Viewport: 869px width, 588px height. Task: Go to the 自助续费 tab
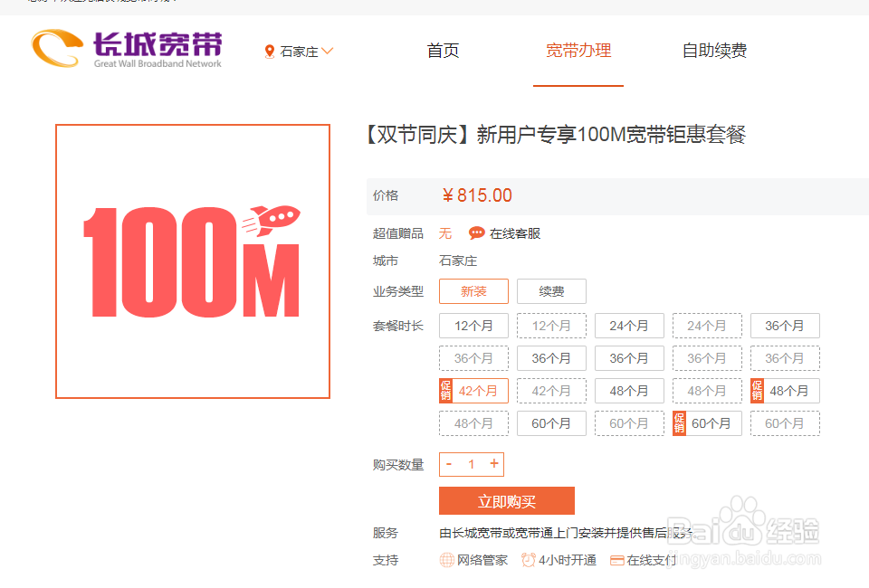pyautogui.click(x=714, y=51)
